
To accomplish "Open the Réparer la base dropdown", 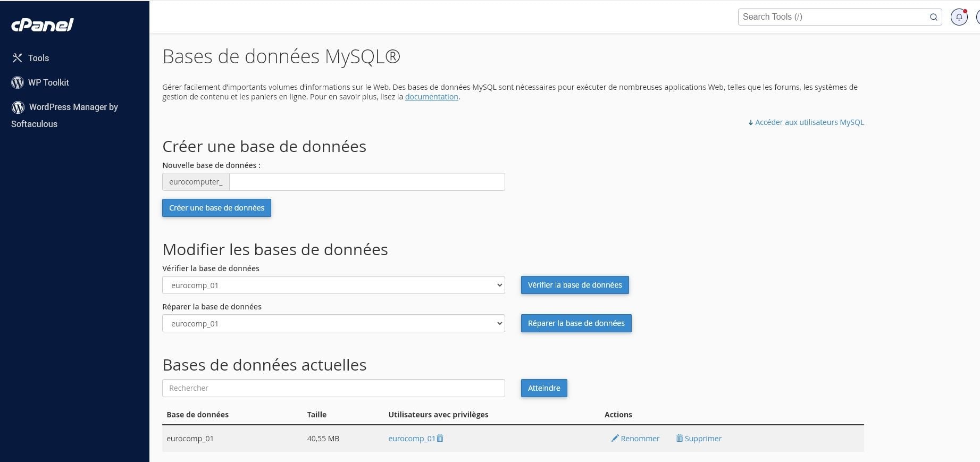I will 333,323.
